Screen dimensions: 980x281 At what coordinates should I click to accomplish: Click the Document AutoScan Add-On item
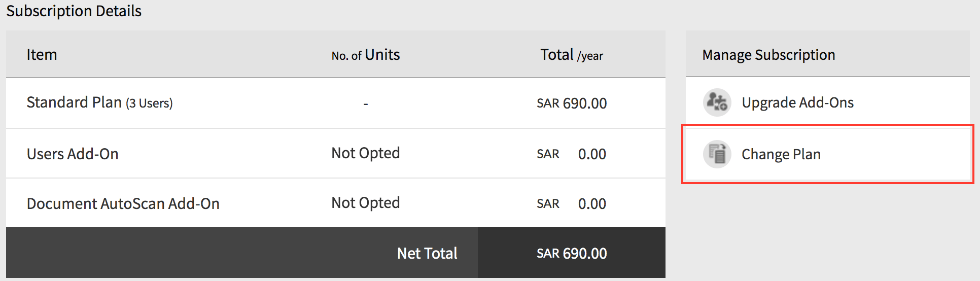123,203
